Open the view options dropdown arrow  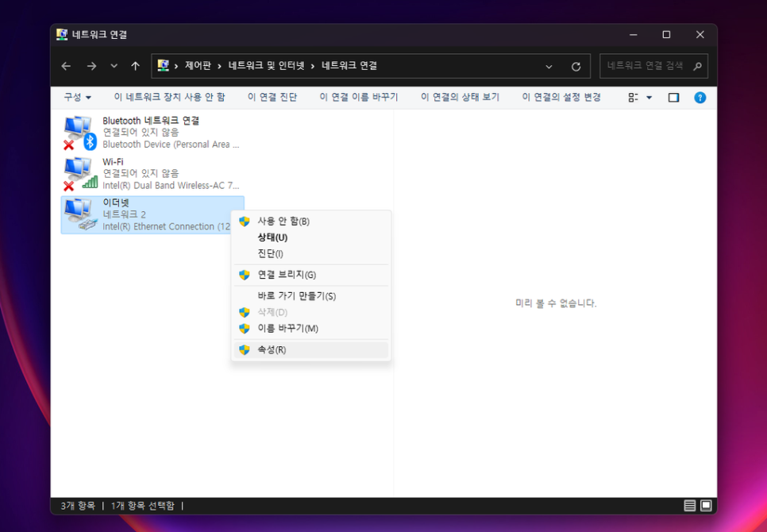649,98
